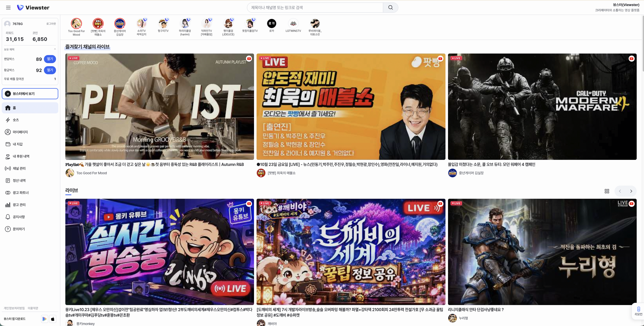Click the Apple App Store download icon
Viewport: 644px width, 326px height.
(x=52, y=319)
